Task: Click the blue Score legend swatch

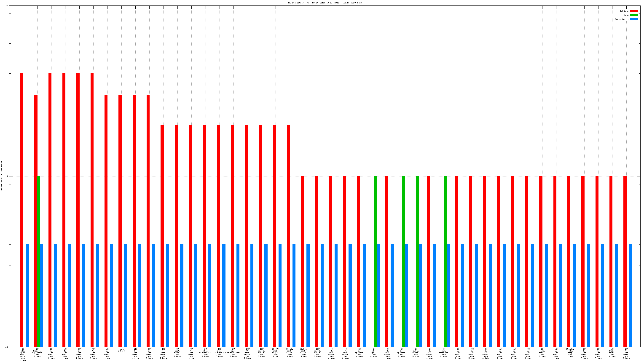Action: [x=634, y=19]
